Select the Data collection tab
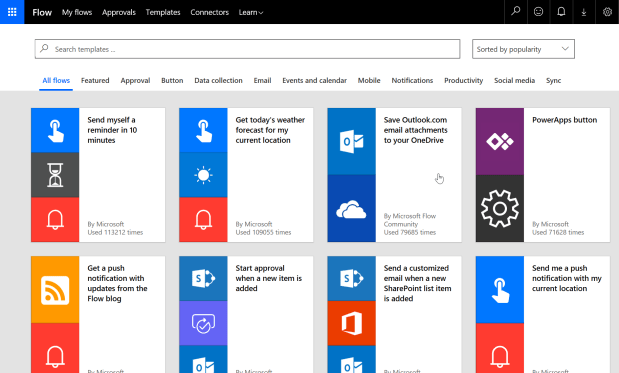The width and height of the screenshot is (619, 373). [218, 81]
